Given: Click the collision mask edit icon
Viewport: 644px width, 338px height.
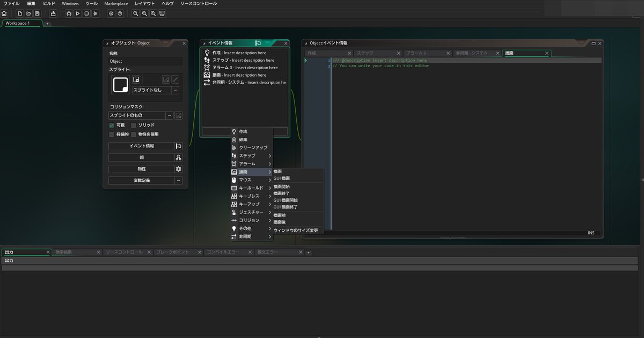Looking at the screenshot, I should click(178, 115).
